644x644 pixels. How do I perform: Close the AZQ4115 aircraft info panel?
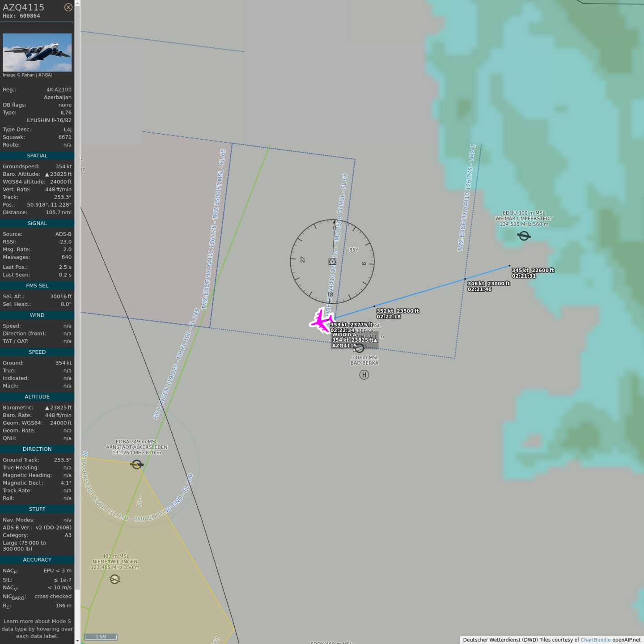[x=68, y=7]
